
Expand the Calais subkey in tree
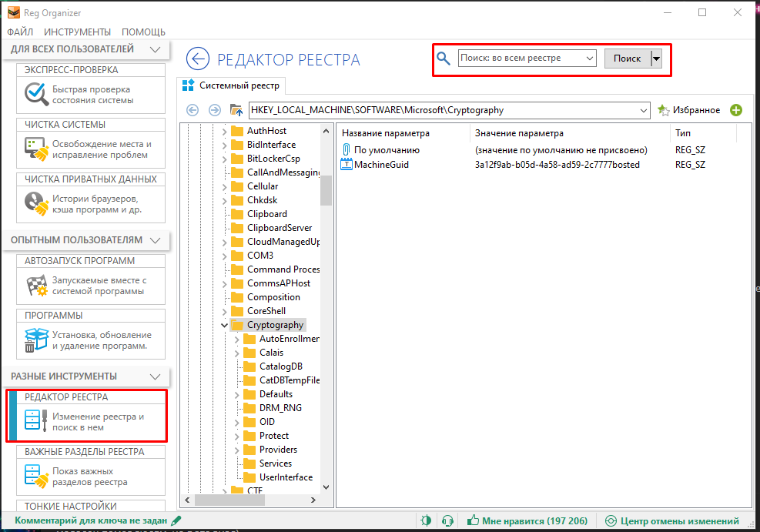(x=237, y=353)
